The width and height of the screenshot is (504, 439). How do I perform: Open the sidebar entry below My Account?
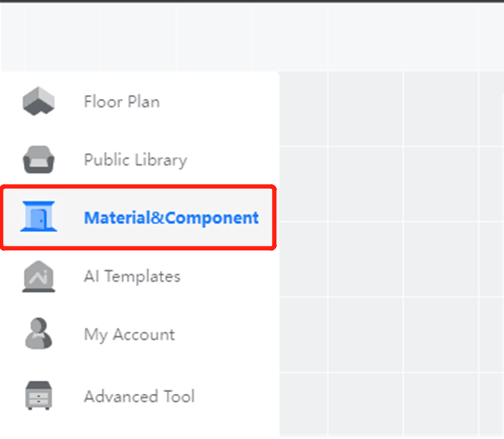[139, 396]
